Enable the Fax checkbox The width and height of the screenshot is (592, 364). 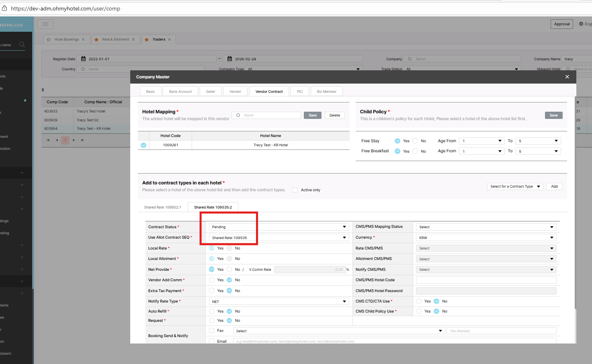coord(212,331)
